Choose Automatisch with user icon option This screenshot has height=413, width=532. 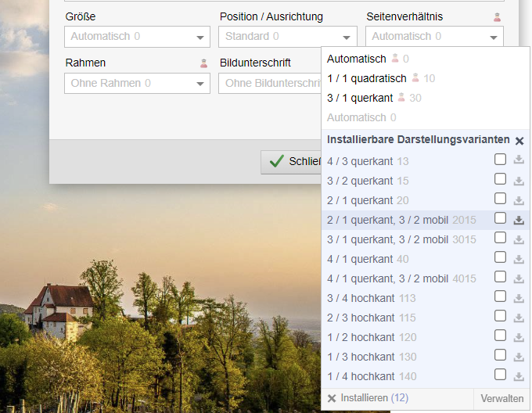pyautogui.click(x=425, y=59)
